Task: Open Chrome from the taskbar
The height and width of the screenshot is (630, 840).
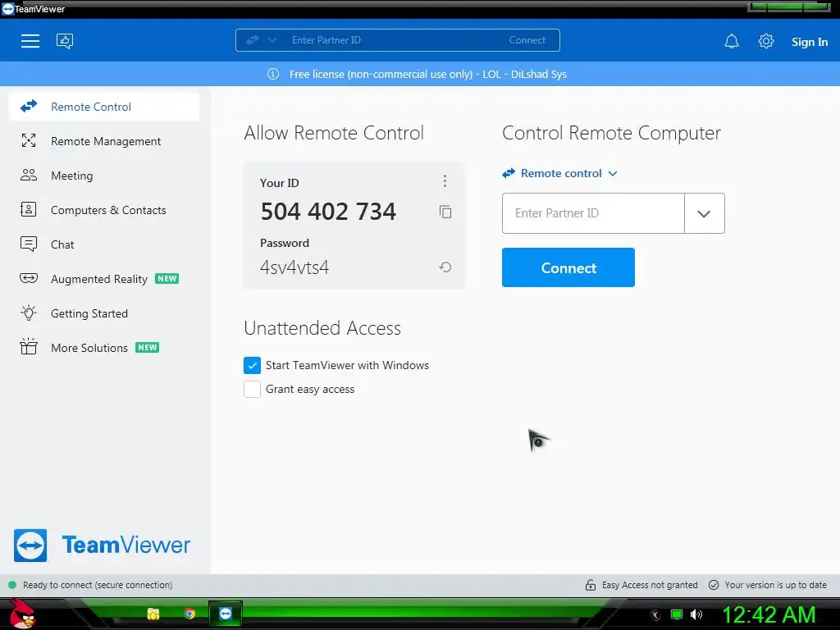Action: [189, 614]
